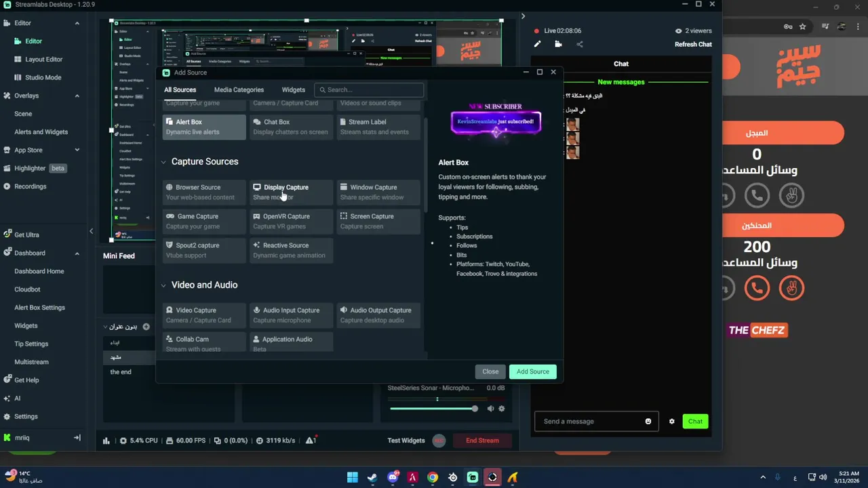Pick the Audio Output Capture source
The width and height of the screenshot is (868, 488).
coord(378,315)
